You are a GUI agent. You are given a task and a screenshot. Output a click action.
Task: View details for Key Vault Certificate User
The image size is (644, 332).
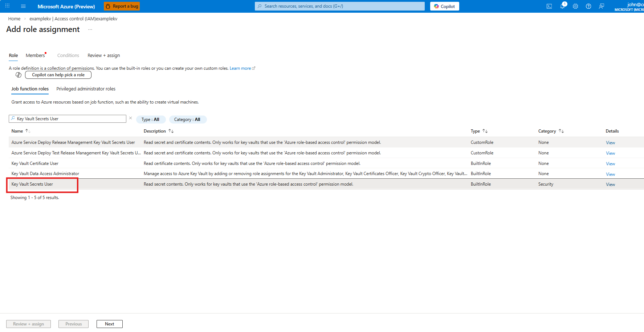[x=610, y=164]
